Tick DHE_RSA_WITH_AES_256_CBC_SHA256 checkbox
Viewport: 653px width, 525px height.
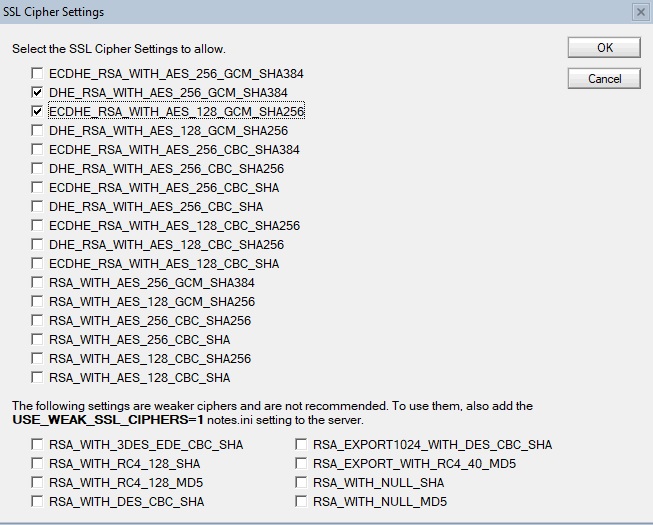pos(37,168)
